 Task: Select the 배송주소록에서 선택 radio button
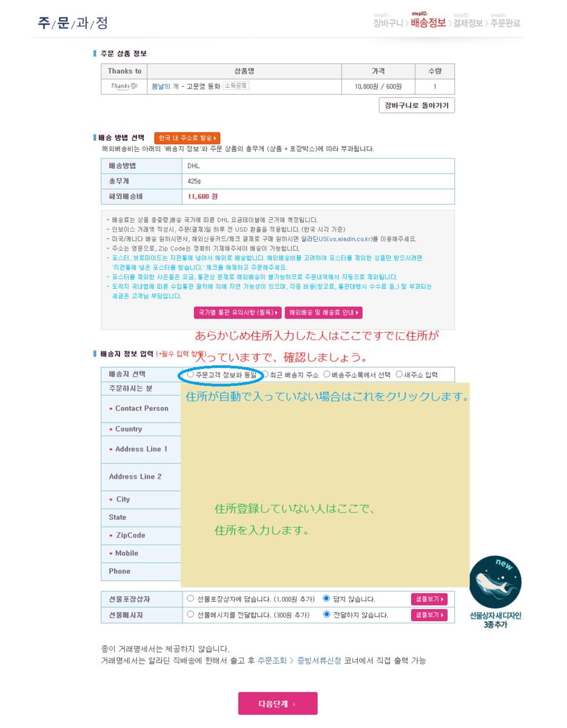327,374
